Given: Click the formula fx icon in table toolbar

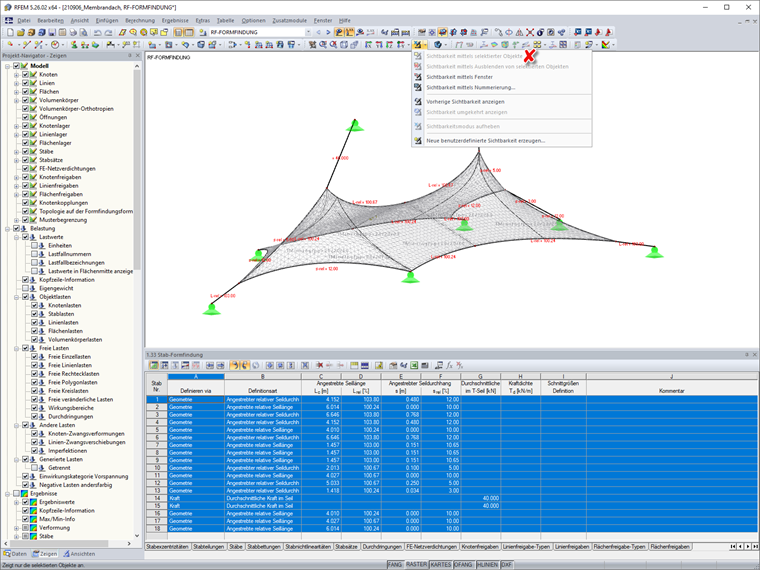Looking at the screenshot, I should [449, 365].
